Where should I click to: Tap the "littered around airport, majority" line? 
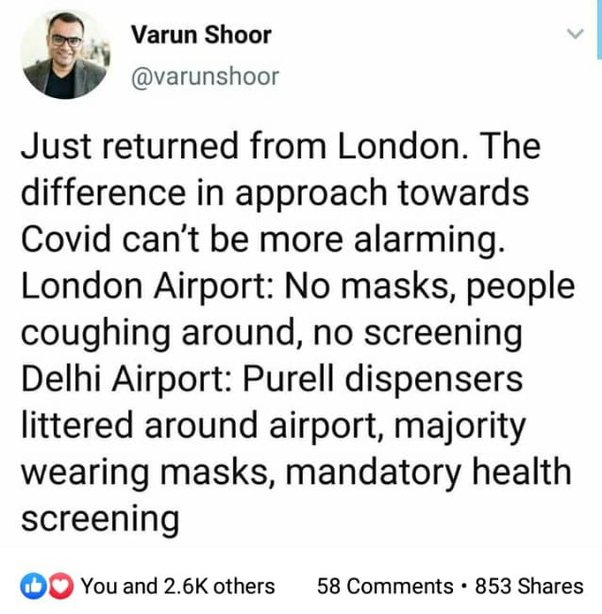pyautogui.click(x=273, y=426)
